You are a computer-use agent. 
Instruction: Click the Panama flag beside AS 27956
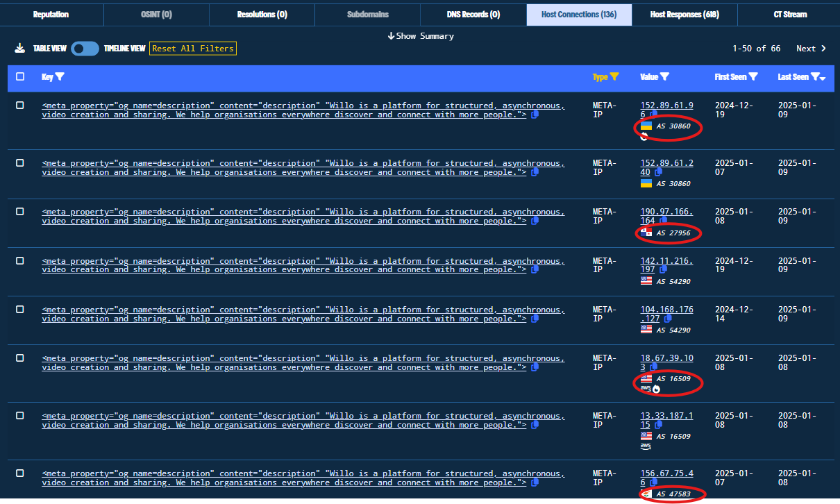coord(646,233)
